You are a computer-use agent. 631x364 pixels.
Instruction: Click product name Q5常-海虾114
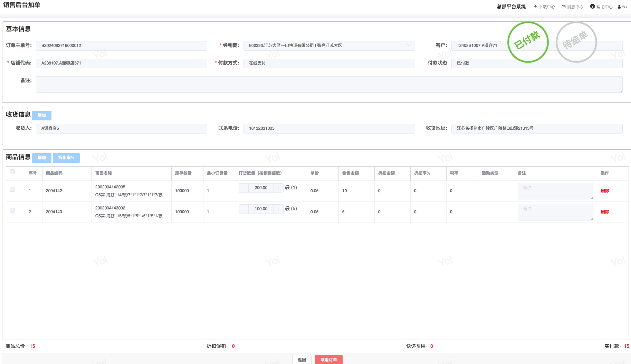(x=129, y=195)
